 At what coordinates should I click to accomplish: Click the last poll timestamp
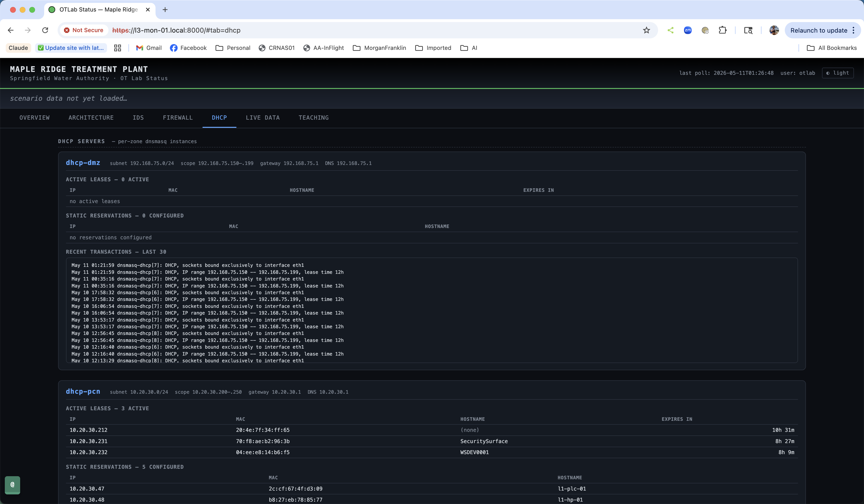(x=726, y=73)
